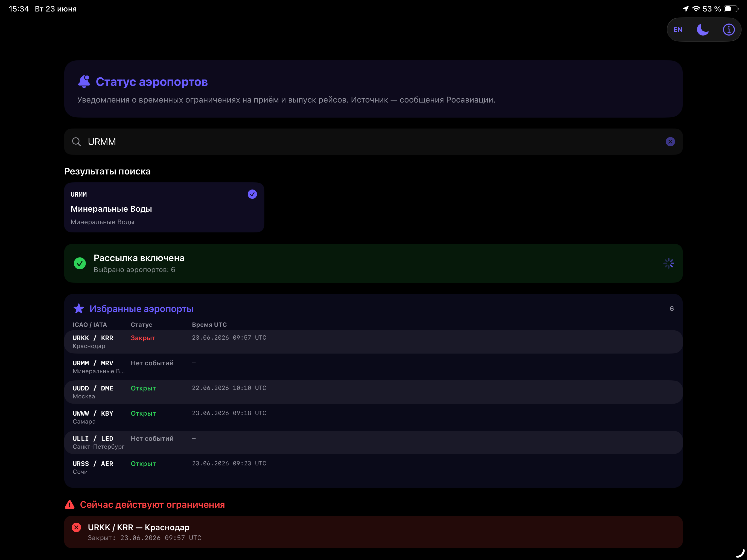This screenshot has height=560, width=747.
Task: Toggle dark mode with the moon icon
Action: [x=703, y=30]
